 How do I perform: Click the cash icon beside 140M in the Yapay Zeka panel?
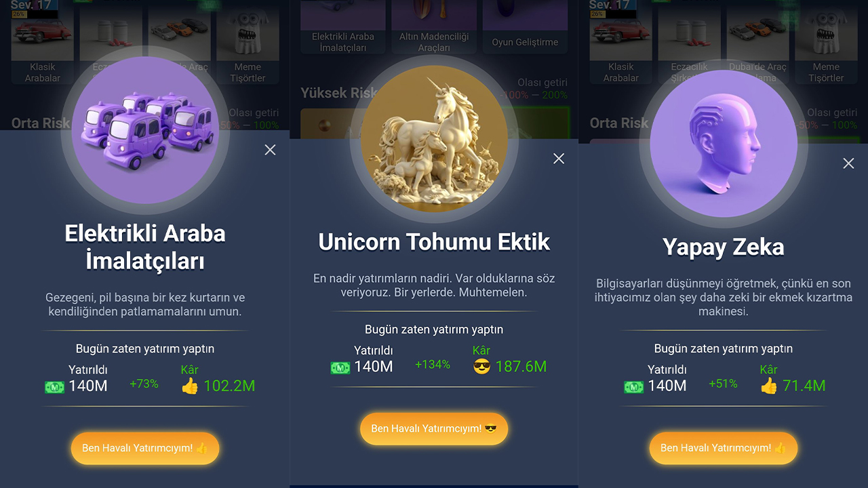click(x=633, y=387)
